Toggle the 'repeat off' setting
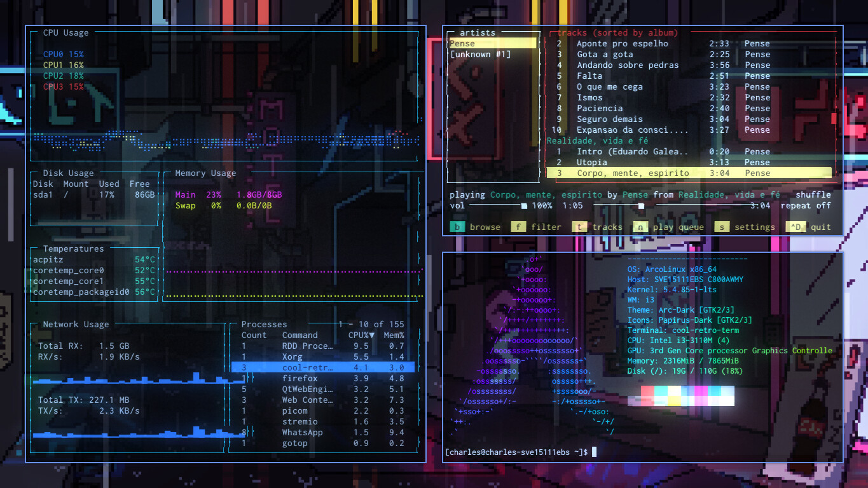 [805, 206]
